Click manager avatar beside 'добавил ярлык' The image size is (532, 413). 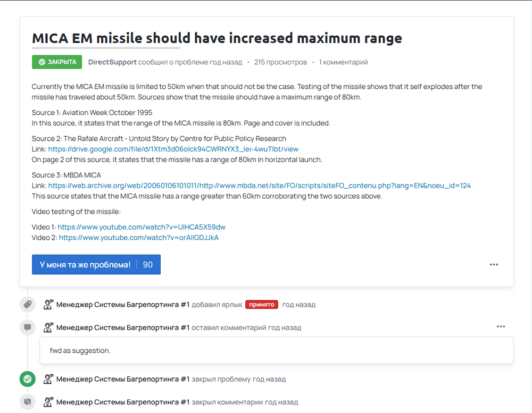coord(48,304)
